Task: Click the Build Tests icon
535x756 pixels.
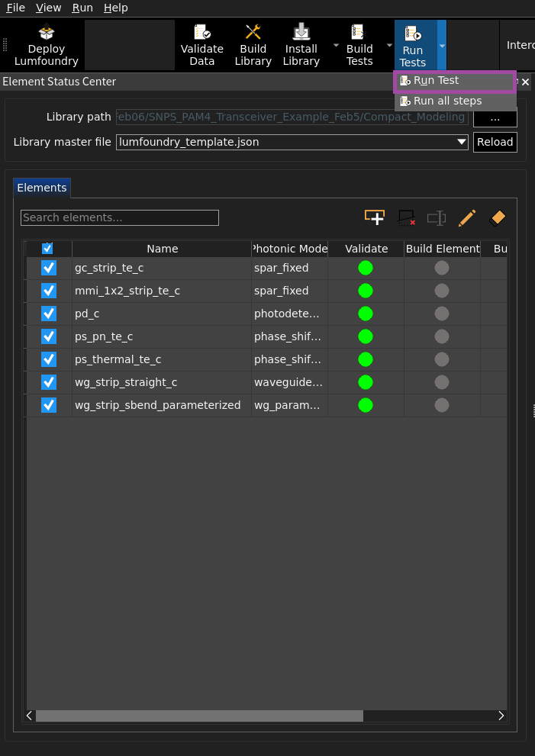Action: pos(359,32)
